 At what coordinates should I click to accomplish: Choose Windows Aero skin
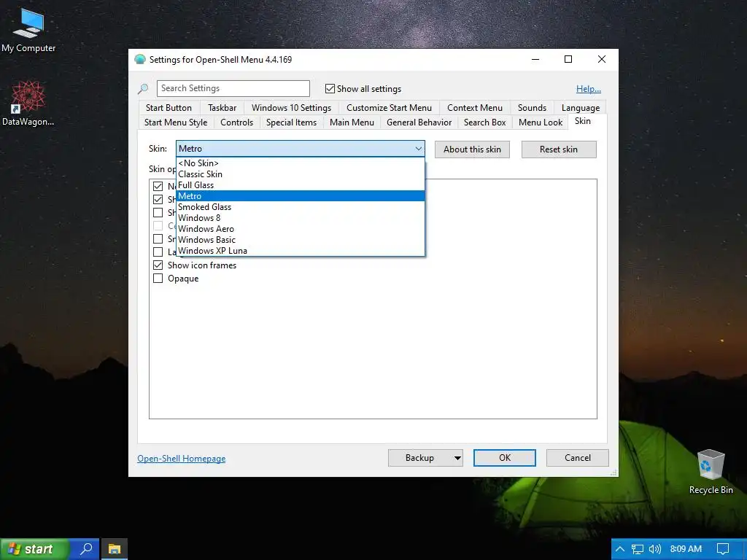coord(300,229)
